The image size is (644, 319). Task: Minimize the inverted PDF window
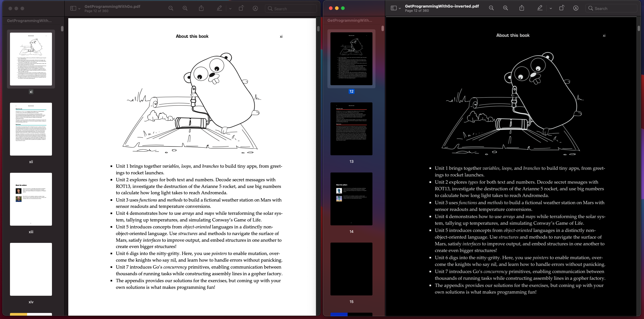pyautogui.click(x=337, y=8)
